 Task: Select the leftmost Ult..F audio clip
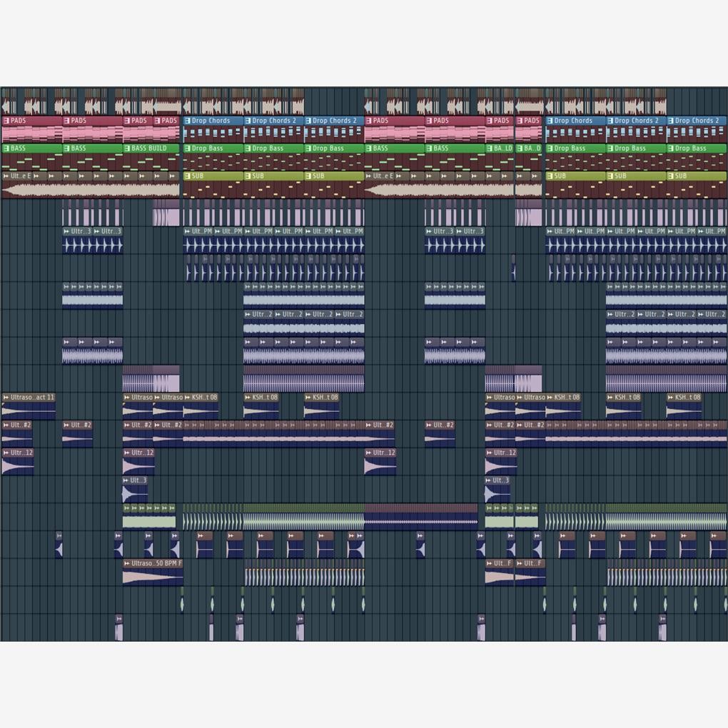pos(500,573)
